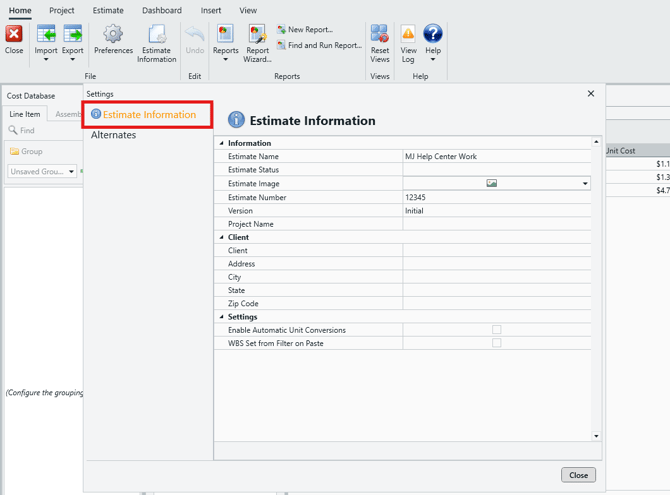Viewport: 670px width, 495px height.
Task: Click the Import icon in ribbon
Action: coord(46,38)
